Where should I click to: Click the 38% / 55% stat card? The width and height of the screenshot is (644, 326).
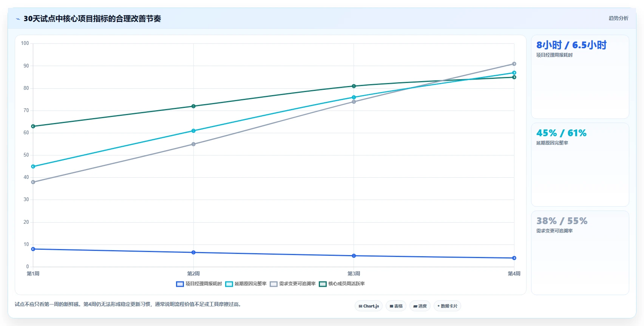580,253
